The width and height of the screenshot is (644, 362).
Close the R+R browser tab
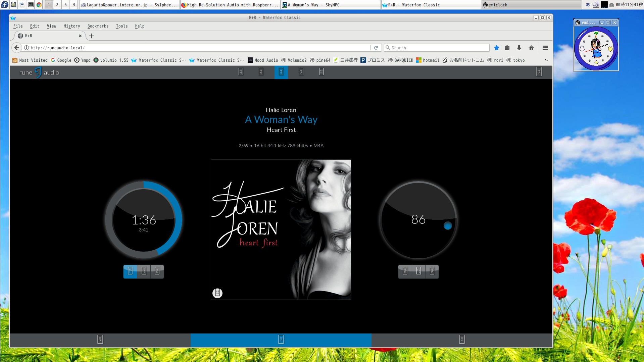(x=80, y=36)
